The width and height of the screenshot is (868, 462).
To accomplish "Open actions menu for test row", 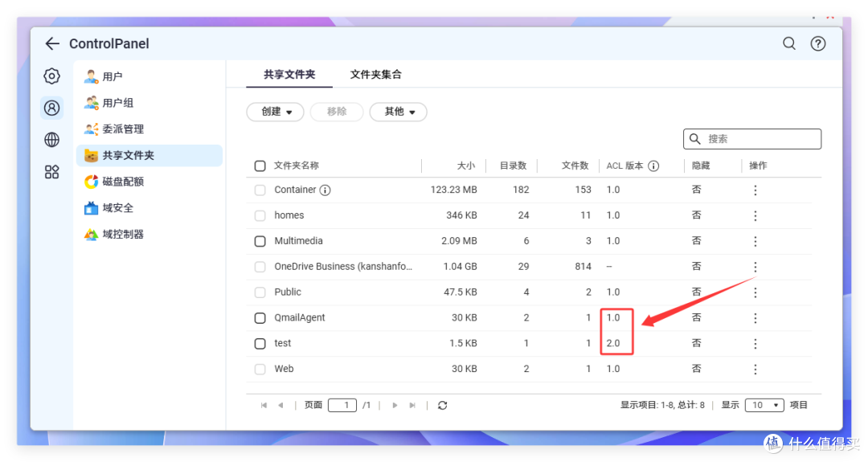I will [755, 344].
